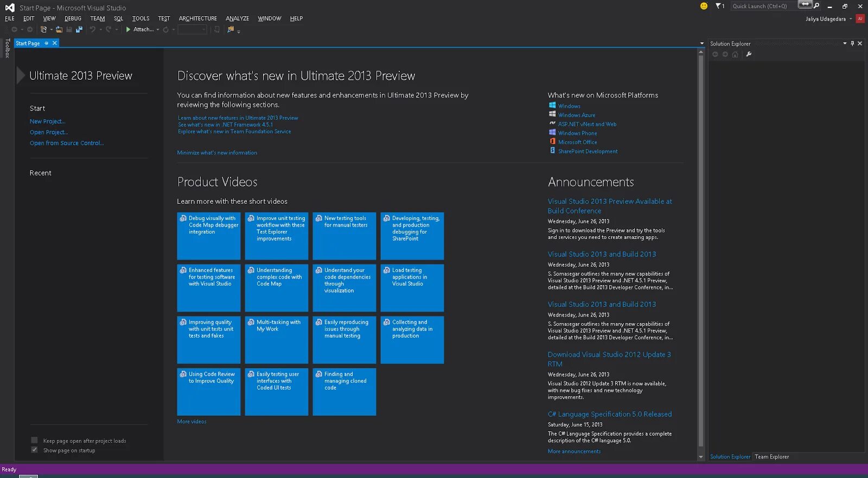Click the Save All toolbar icon
This screenshot has height=478, width=868.
click(79, 29)
